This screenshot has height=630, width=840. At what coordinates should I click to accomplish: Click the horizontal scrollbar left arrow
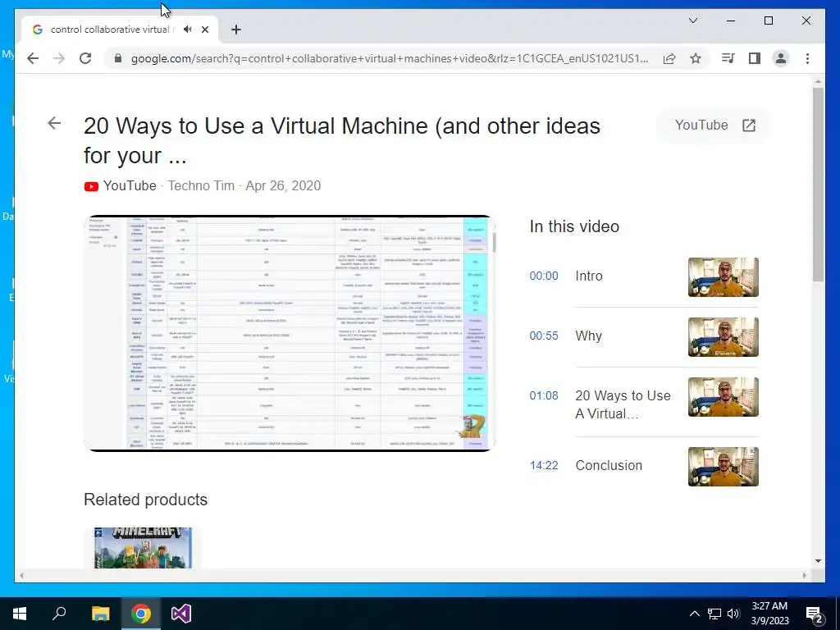point(21,575)
